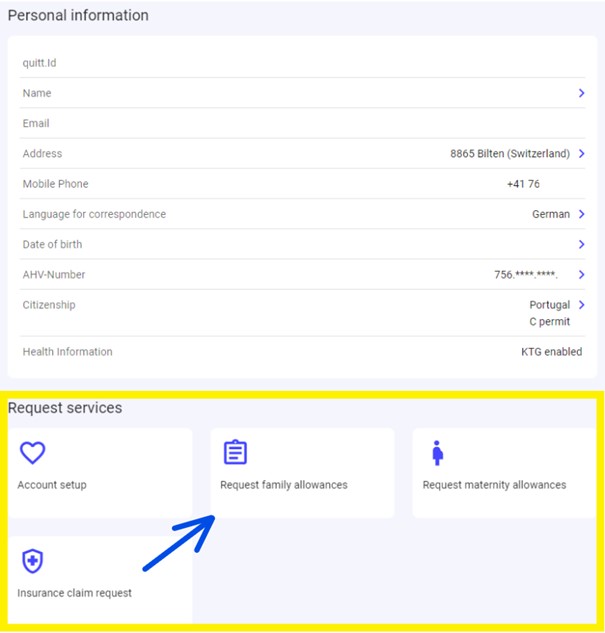The width and height of the screenshot is (605, 633).
Task: Select the quitt.Id row
Action: click(x=300, y=63)
